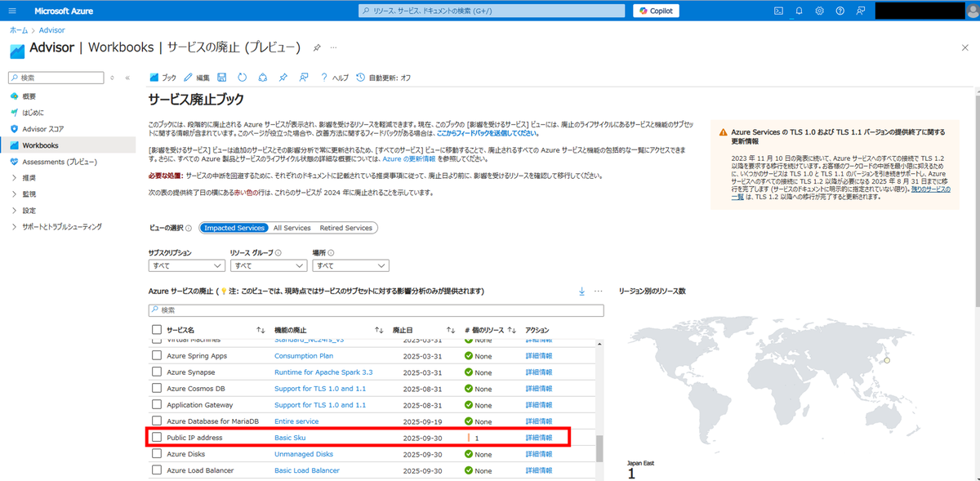Click the info icon next to リソース グループ
Image resolution: width=980 pixels, height=481 pixels.
point(278,253)
